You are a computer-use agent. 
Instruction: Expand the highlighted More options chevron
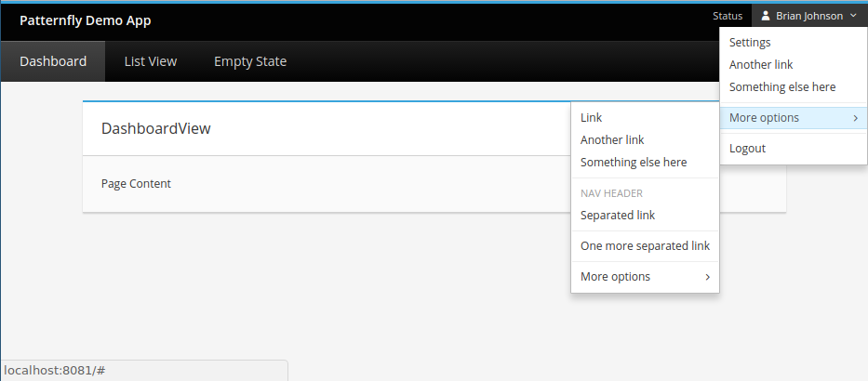click(855, 118)
